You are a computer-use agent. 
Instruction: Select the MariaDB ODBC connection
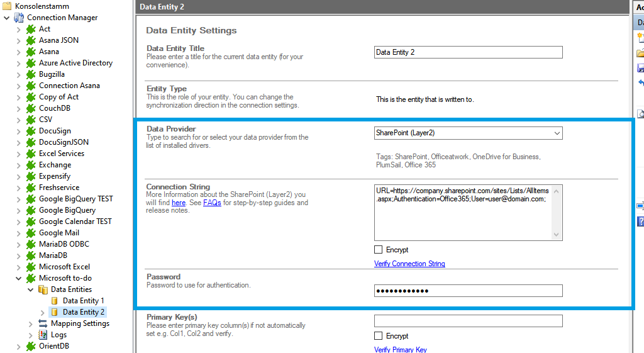[64, 244]
